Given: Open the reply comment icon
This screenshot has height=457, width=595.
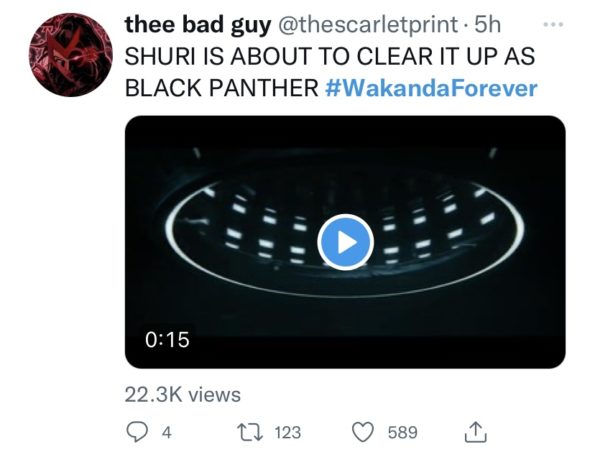Looking at the screenshot, I should pyautogui.click(x=136, y=432).
